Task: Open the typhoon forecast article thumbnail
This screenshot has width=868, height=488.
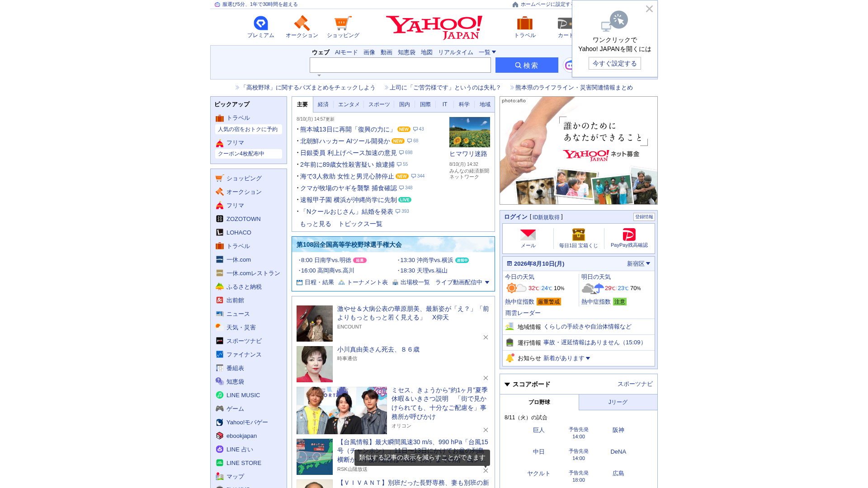Action: pos(315,457)
